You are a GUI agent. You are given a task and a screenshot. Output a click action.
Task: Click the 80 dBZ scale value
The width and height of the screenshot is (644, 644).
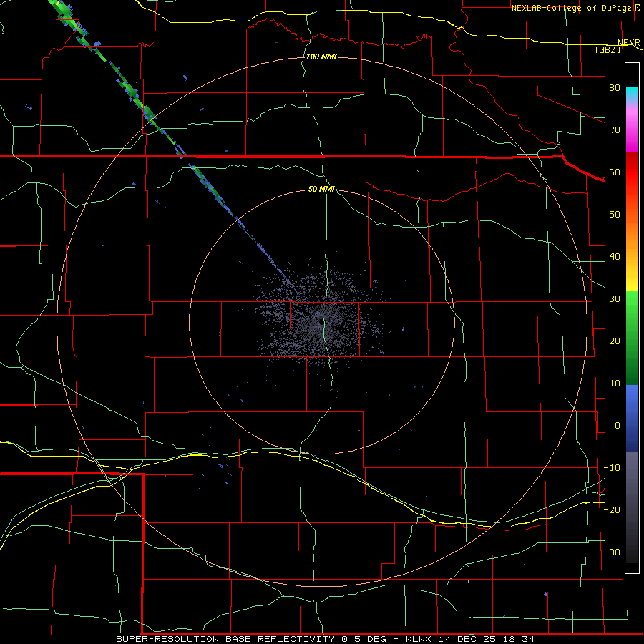pyautogui.click(x=615, y=87)
